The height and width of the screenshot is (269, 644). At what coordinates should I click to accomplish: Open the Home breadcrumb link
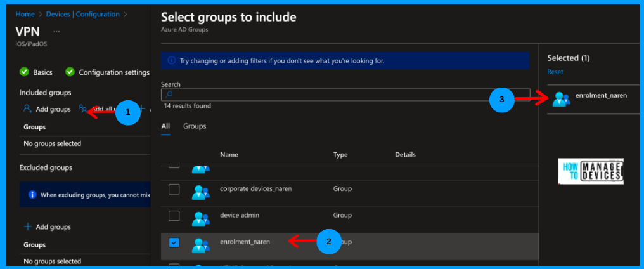[25, 15]
